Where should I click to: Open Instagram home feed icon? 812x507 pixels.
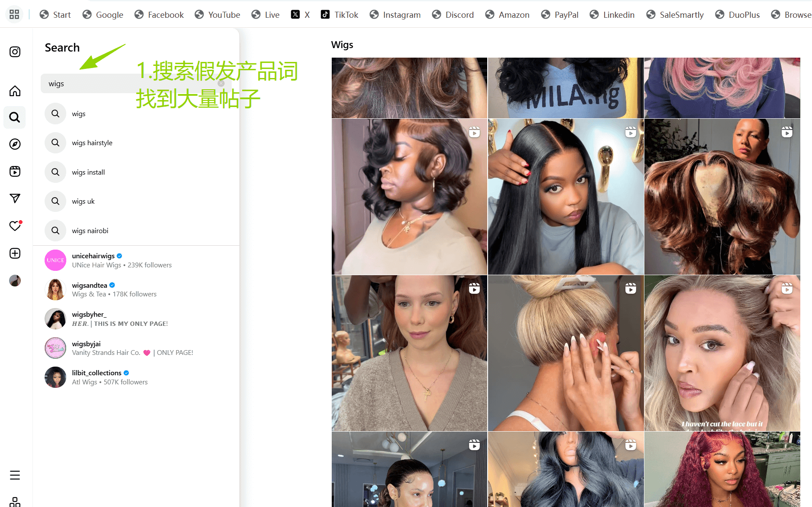15,91
